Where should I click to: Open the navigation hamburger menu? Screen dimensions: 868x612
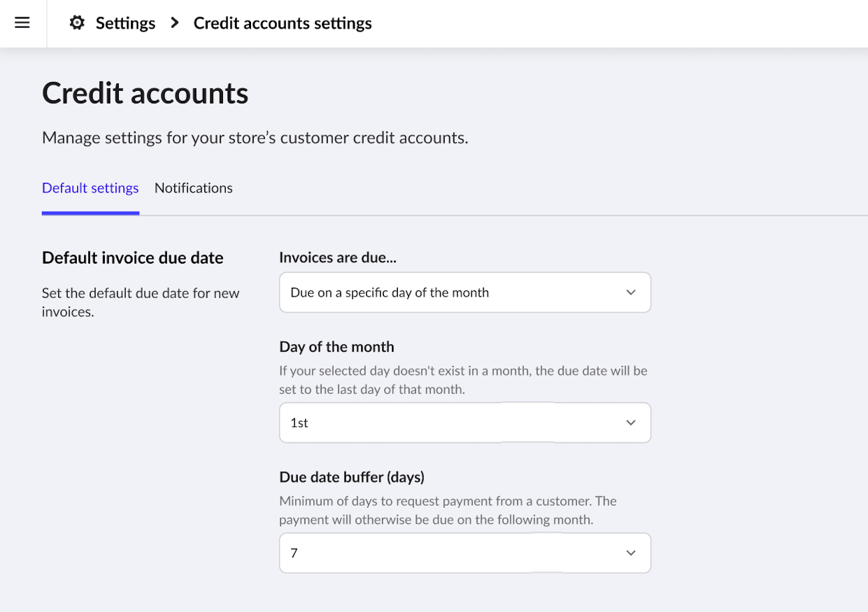[22, 22]
